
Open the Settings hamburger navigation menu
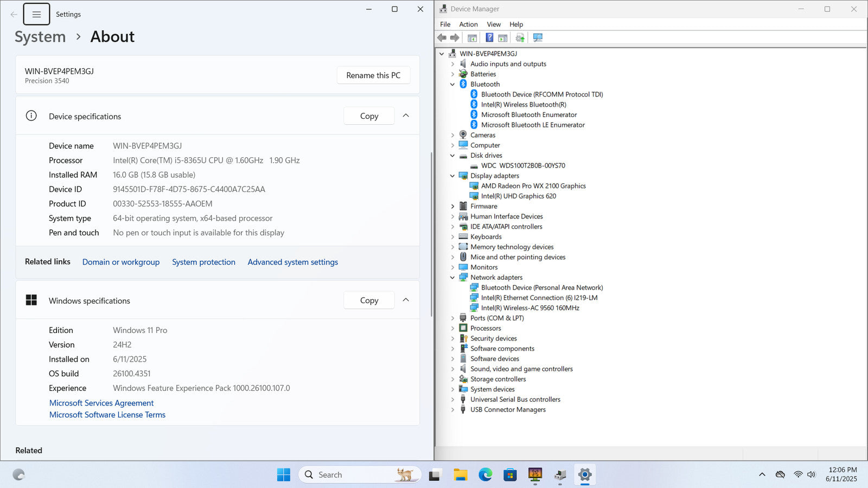36,15
